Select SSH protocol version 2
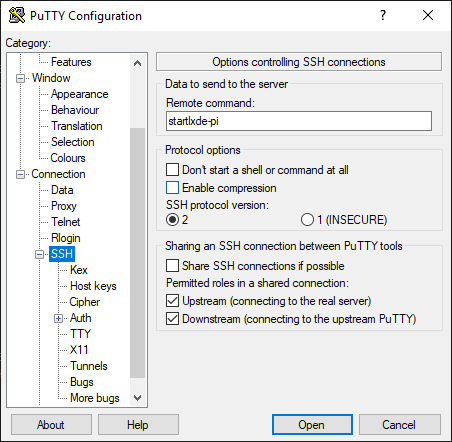452x442 pixels. 173,220
